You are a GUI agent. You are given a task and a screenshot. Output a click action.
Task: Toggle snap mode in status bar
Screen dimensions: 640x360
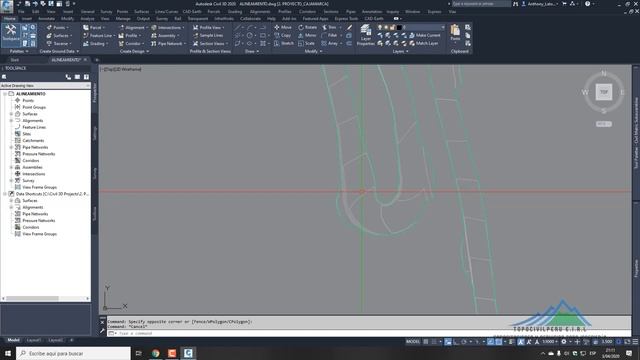click(x=433, y=342)
